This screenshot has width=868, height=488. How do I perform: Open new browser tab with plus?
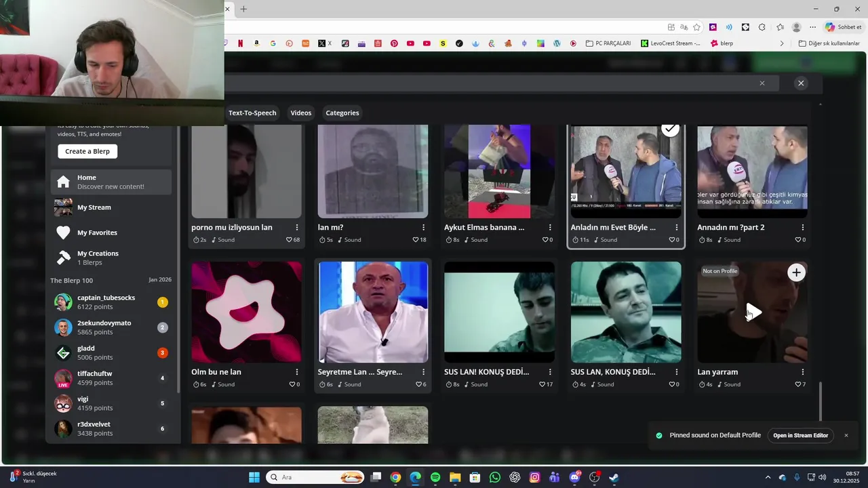tap(243, 9)
